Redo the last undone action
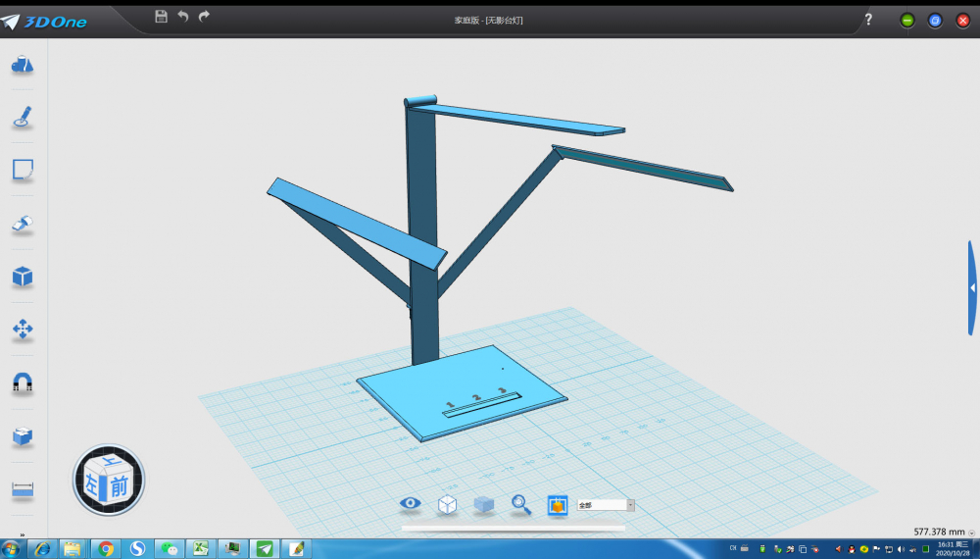Screen dimensions: 980x559 pos(205,17)
